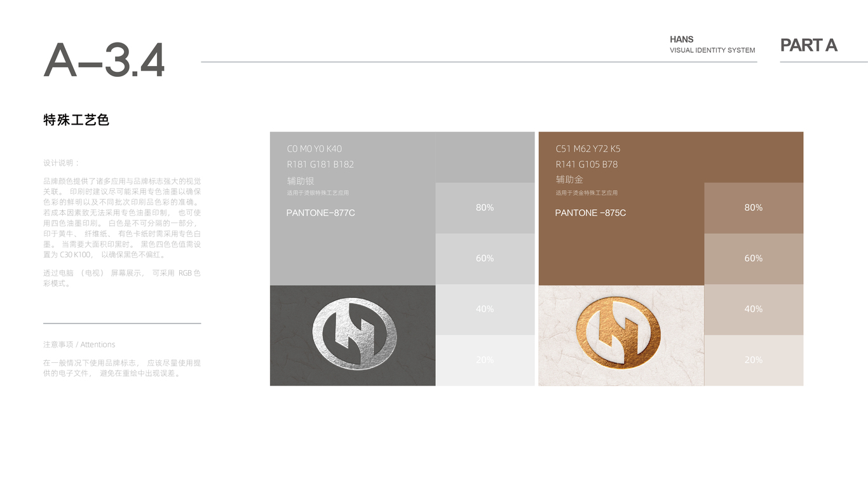Click the 辅助金 color name
868x488 pixels.
pos(569,180)
